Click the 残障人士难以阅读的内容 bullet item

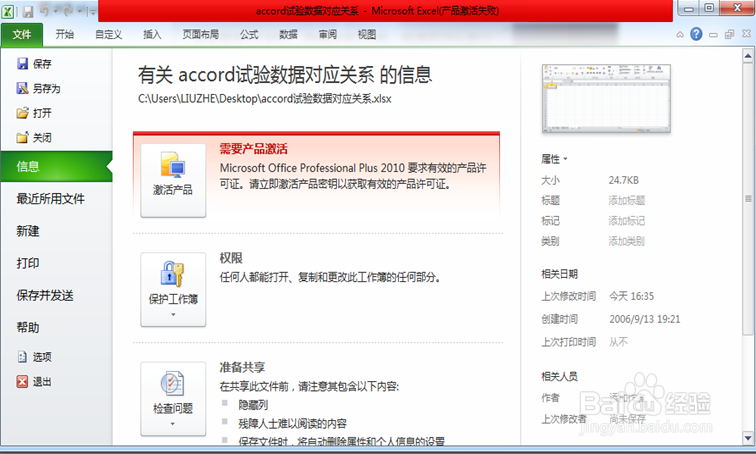(292, 424)
